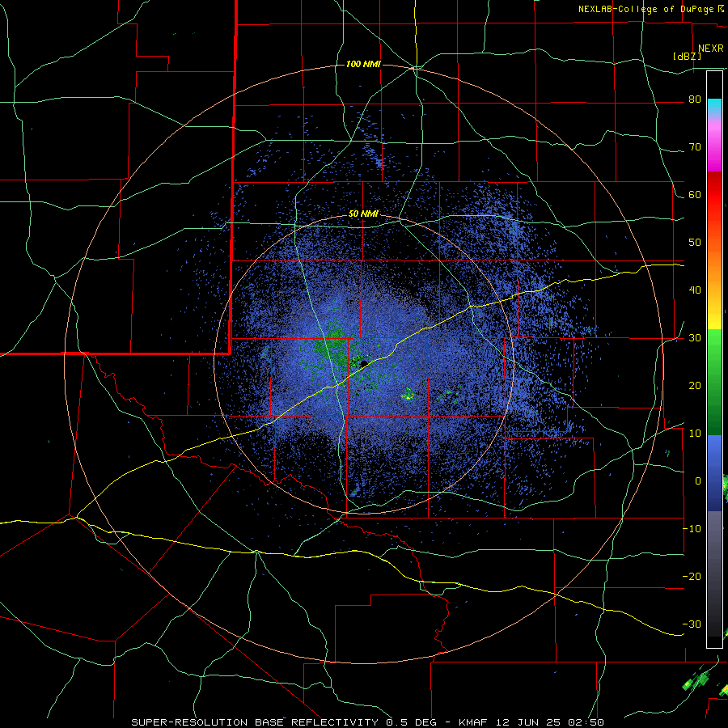Click the bright green band of color bar
The height and width of the screenshot is (728, 728).
[x=714, y=348]
